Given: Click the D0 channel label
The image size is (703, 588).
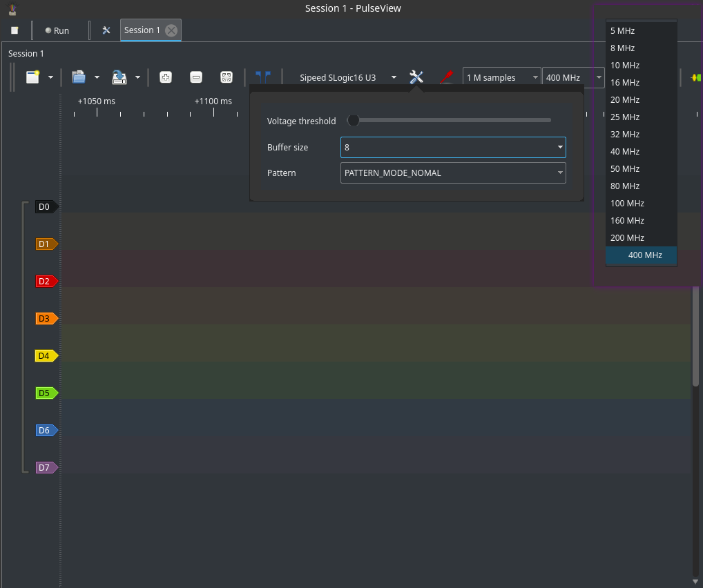Looking at the screenshot, I should (x=45, y=207).
